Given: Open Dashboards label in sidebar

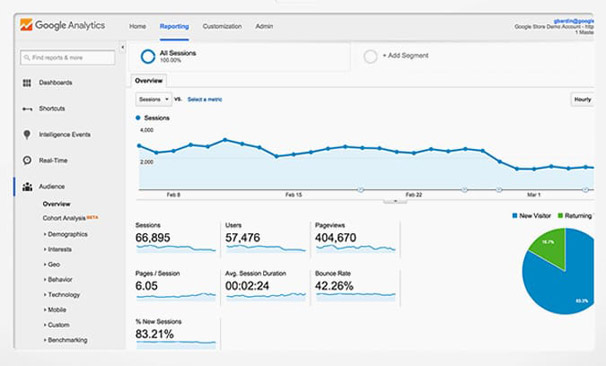Looking at the screenshot, I should (x=56, y=83).
